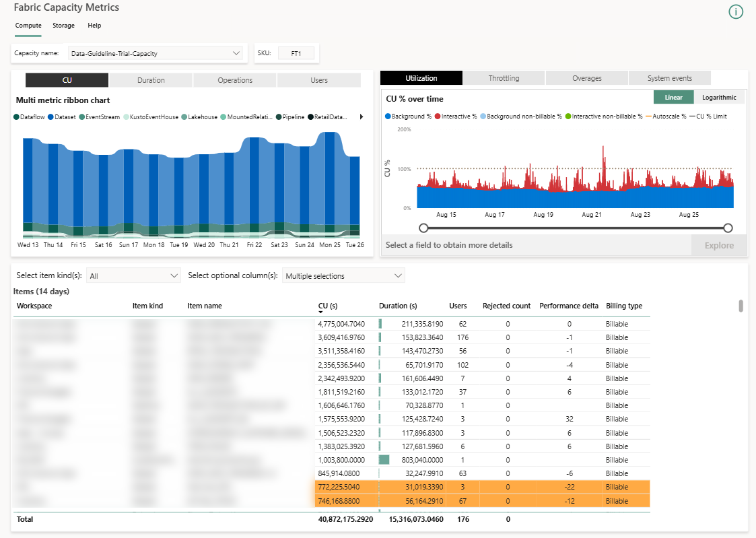
Task: Go to the Storage tab
Action: [x=63, y=26]
